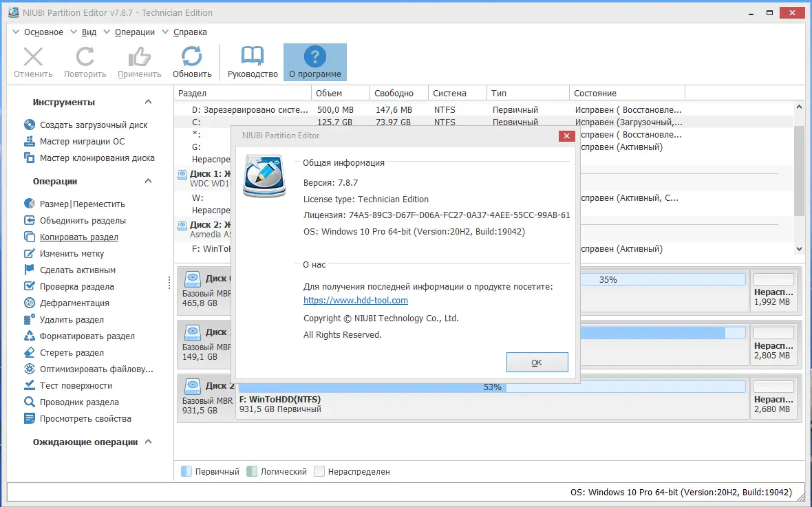This screenshot has height=507, width=812.
Task: Choose Копировать раздел operation
Action: click(72, 237)
